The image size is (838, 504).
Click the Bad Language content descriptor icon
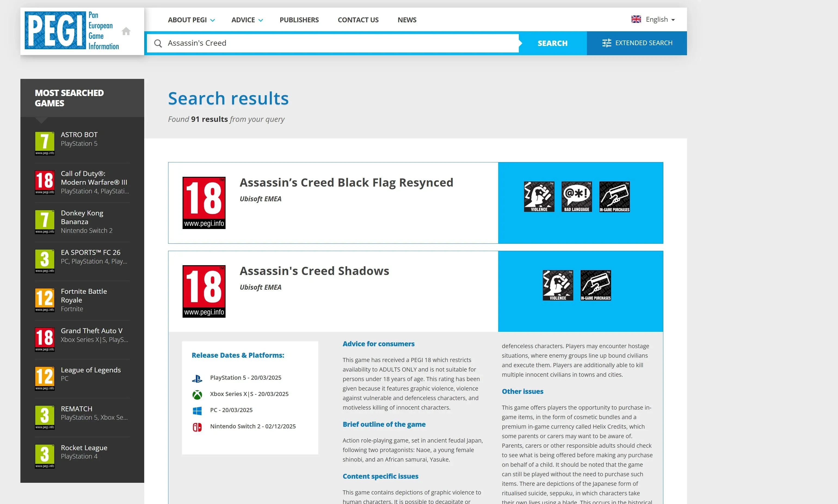(x=577, y=196)
